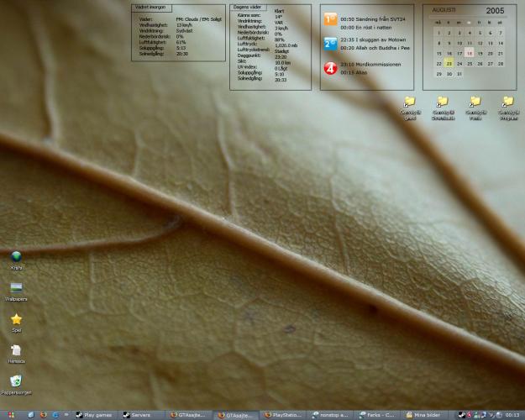Open the white document icon on the desktop
Image resolution: width=525 pixels, height=420 pixels.
(x=16, y=351)
